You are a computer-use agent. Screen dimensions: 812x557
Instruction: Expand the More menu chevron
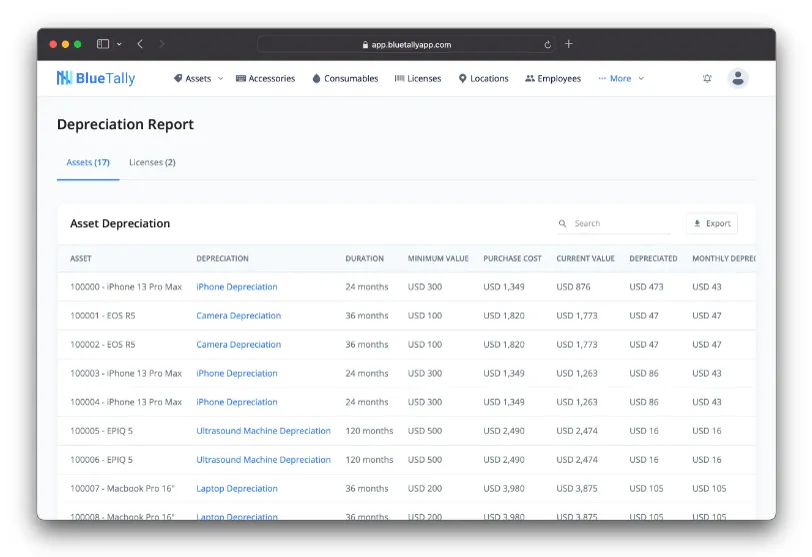(x=641, y=79)
